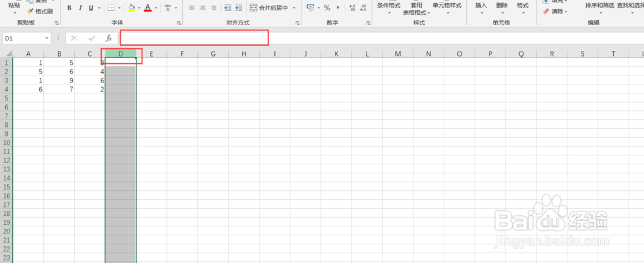Select row 5 header
644x263 pixels.
[6, 98]
